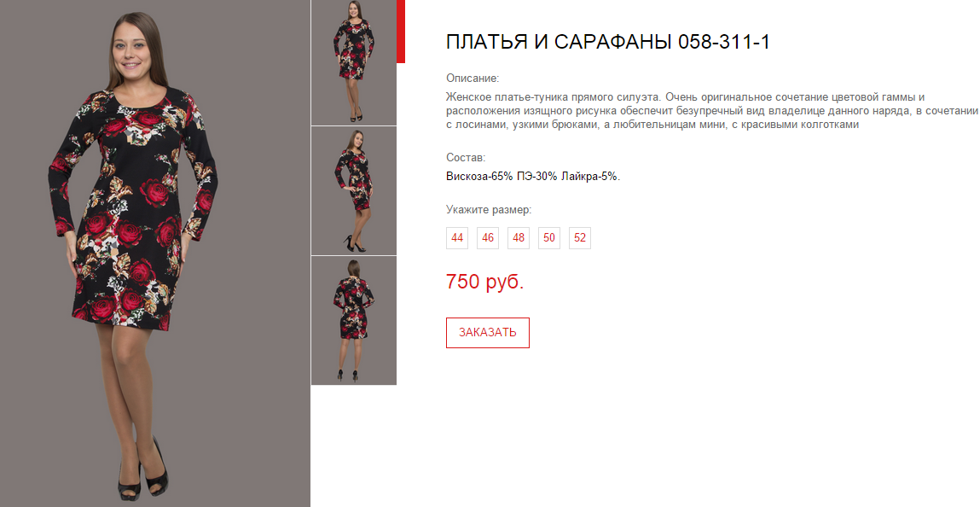Choose size 52 option
The width and height of the screenshot is (980, 507).
pyautogui.click(x=579, y=238)
